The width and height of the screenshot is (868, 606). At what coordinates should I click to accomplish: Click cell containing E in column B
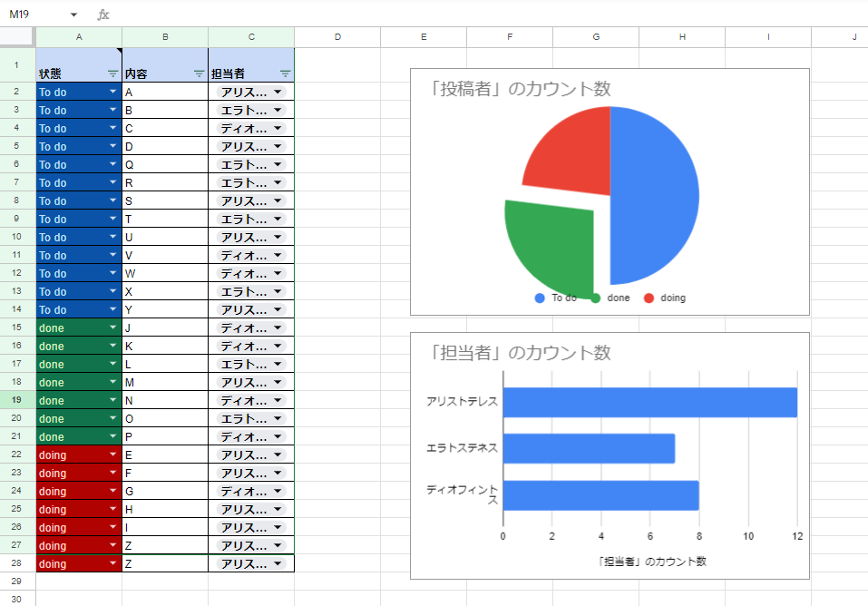click(x=165, y=454)
